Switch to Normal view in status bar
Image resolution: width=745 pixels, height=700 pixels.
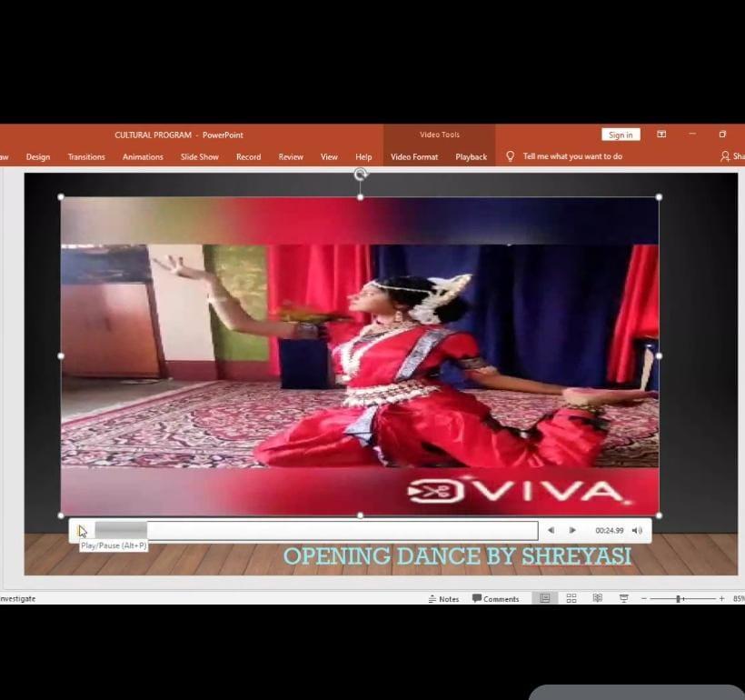545,598
